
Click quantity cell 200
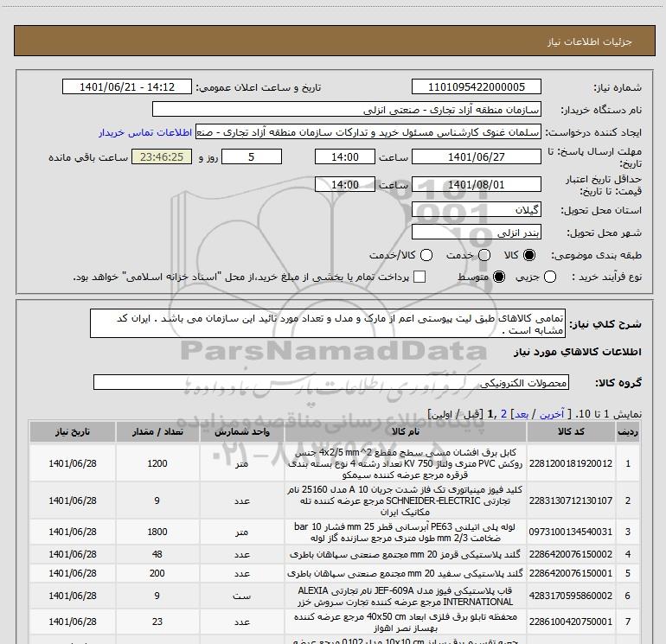(157, 573)
